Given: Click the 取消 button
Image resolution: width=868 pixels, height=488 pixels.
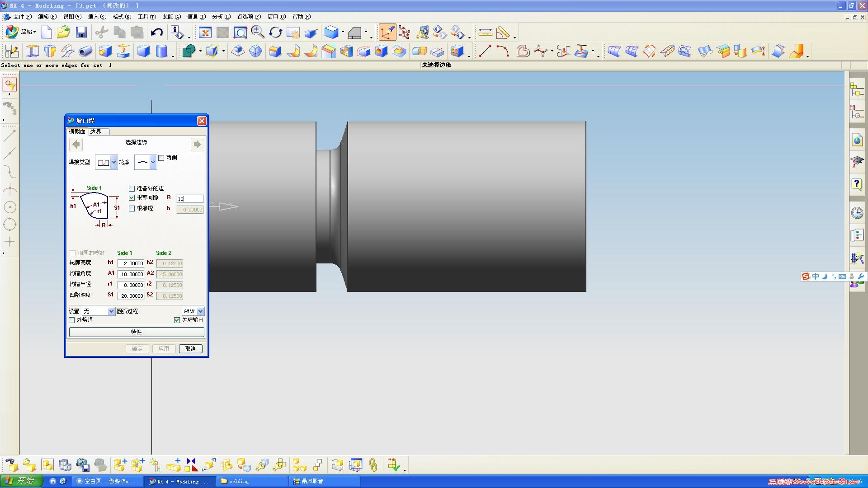Looking at the screenshot, I should click(x=190, y=349).
